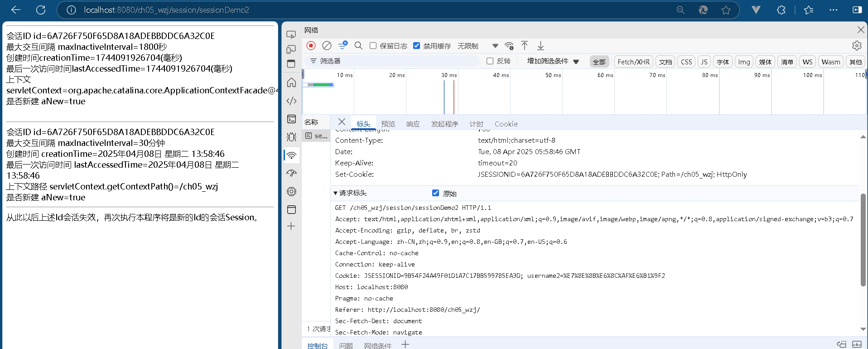This screenshot has height=349, width=868.
Task: Toggle the 原始 raw headers checkbox
Action: click(435, 193)
